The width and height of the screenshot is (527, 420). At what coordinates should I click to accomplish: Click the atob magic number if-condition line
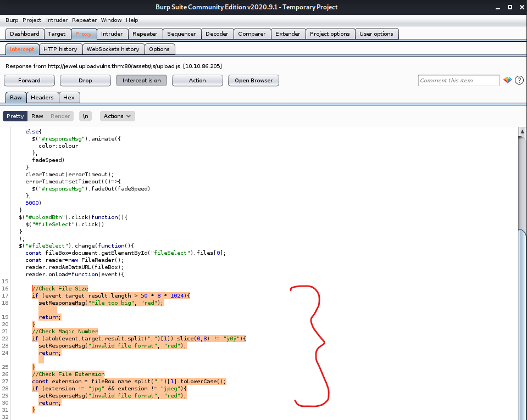pyautogui.click(x=139, y=338)
